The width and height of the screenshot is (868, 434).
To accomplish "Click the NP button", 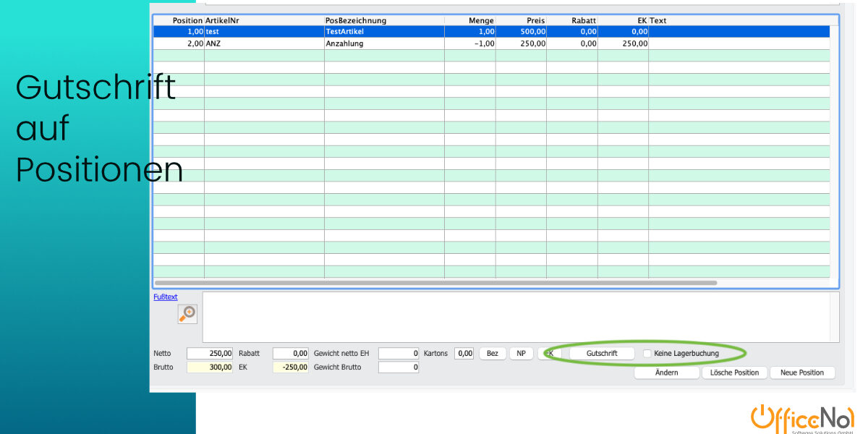I will (x=521, y=354).
